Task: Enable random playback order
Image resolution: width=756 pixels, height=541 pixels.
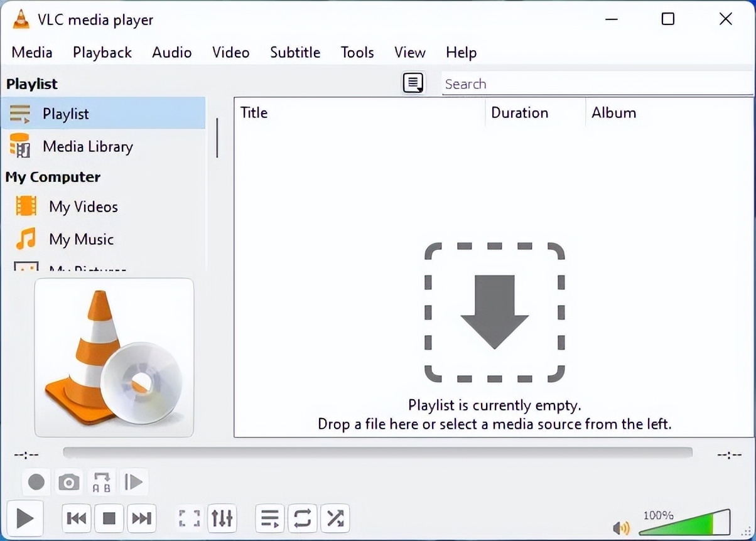Action: (335, 518)
